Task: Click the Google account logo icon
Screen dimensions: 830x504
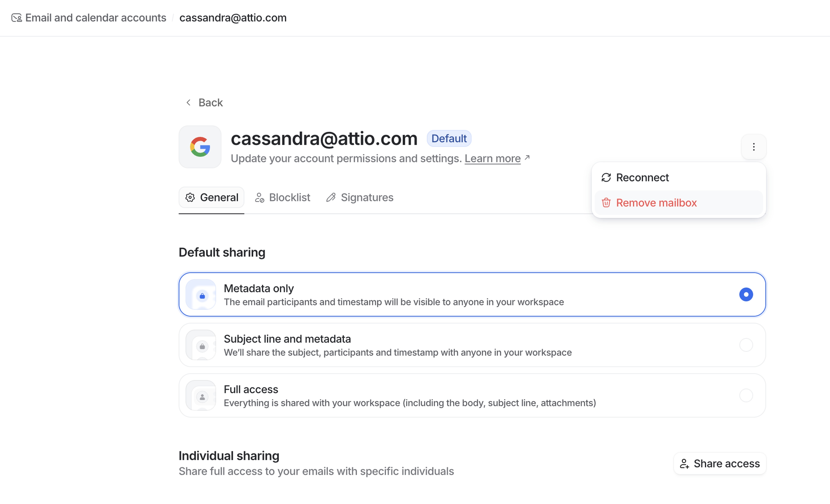Action: click(200, 147)
